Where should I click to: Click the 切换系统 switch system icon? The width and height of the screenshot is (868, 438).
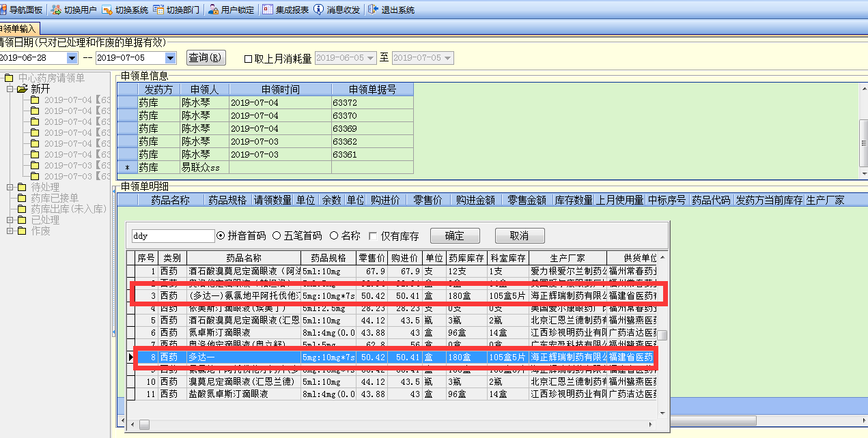click(107, 10)
